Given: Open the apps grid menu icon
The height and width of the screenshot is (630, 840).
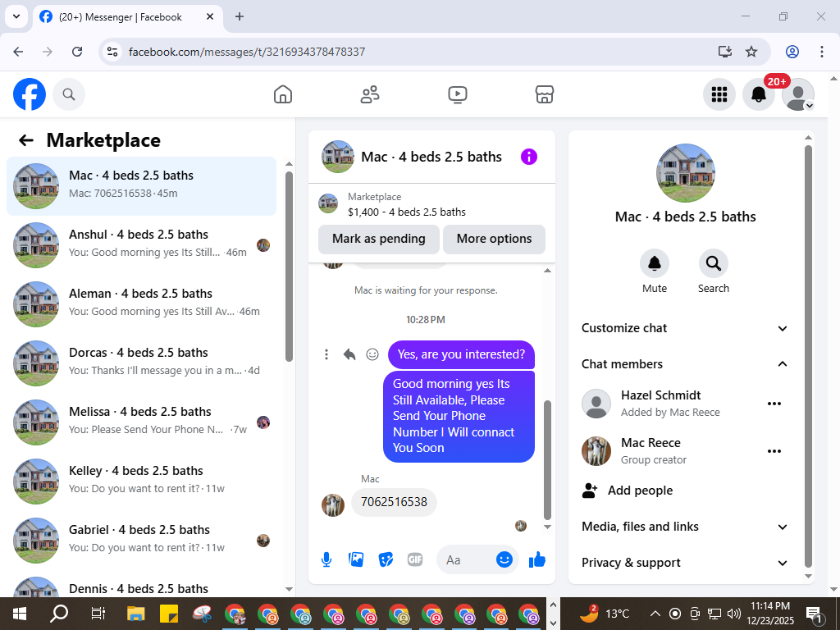Looking at the screenshot, I should 719,94.
